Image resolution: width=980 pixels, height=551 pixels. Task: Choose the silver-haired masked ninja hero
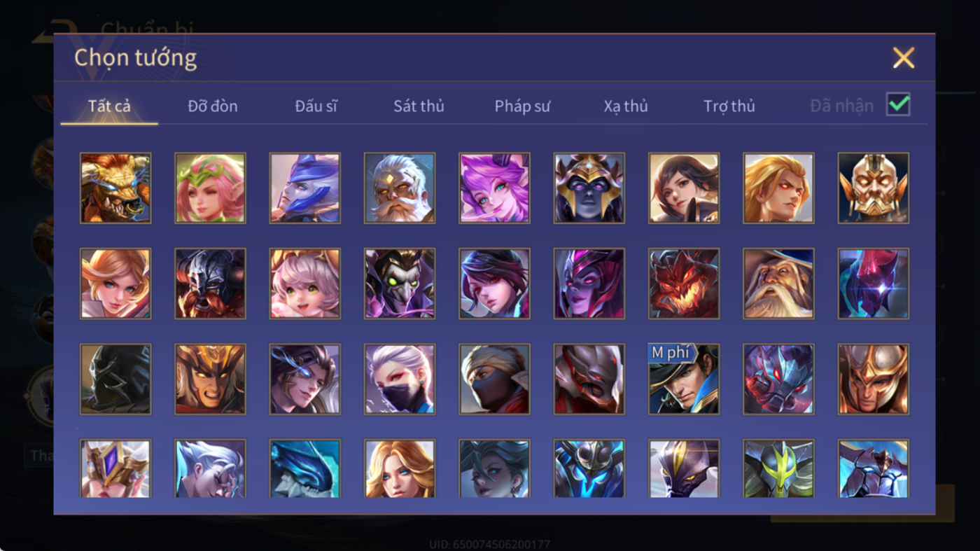pyautogui.click(x=400, y=379)
